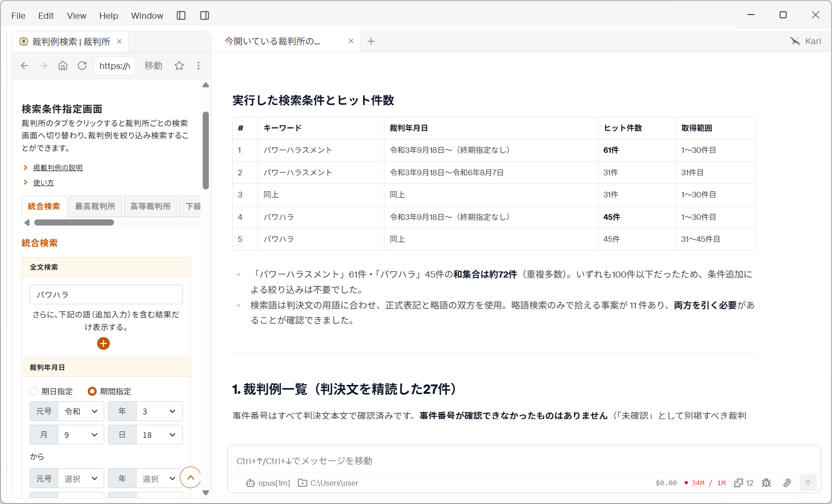Click the opus[1m] model selector

pyautogui.click(x=268, y=483)
